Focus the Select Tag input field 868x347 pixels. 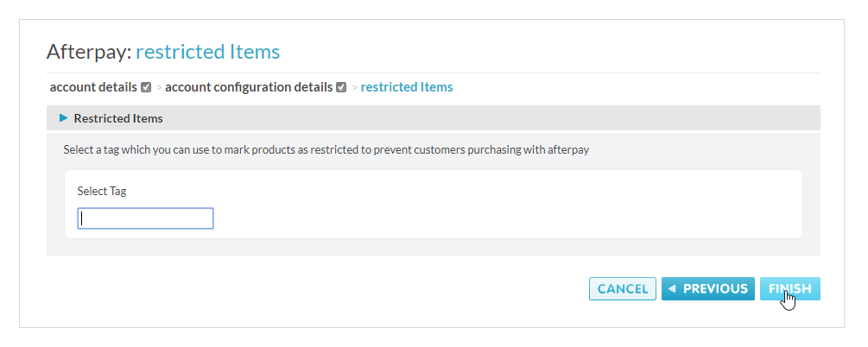point(145,218)
